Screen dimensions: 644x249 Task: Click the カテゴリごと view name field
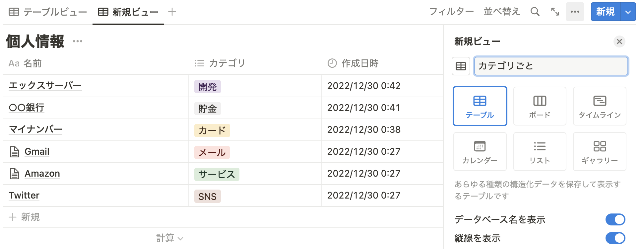click(x=551, y=66)
